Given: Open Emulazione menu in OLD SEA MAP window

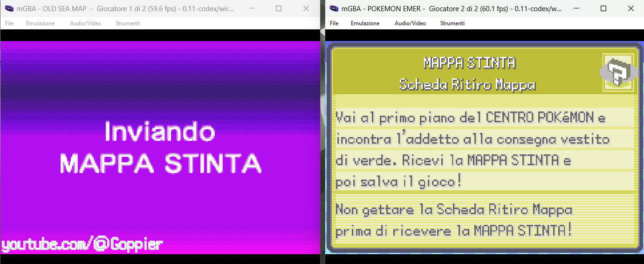Looking at the screenshot, I should [x=40, y=23].
